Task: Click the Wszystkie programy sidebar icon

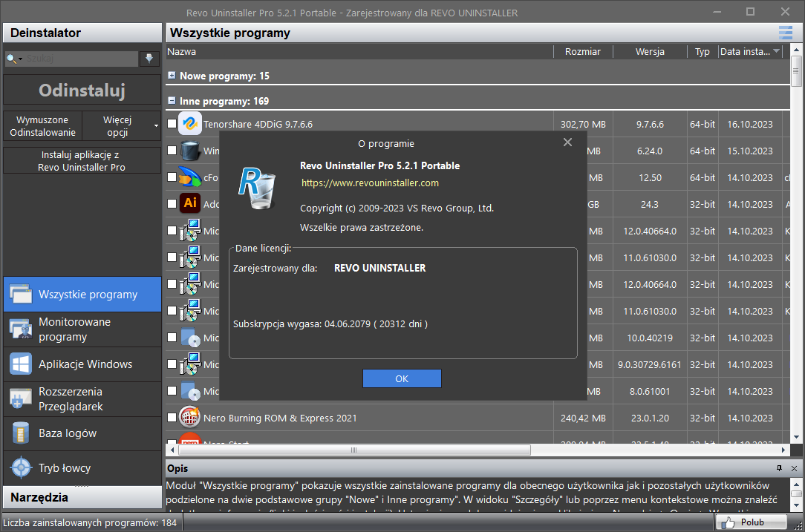Action: click(21, 295)
